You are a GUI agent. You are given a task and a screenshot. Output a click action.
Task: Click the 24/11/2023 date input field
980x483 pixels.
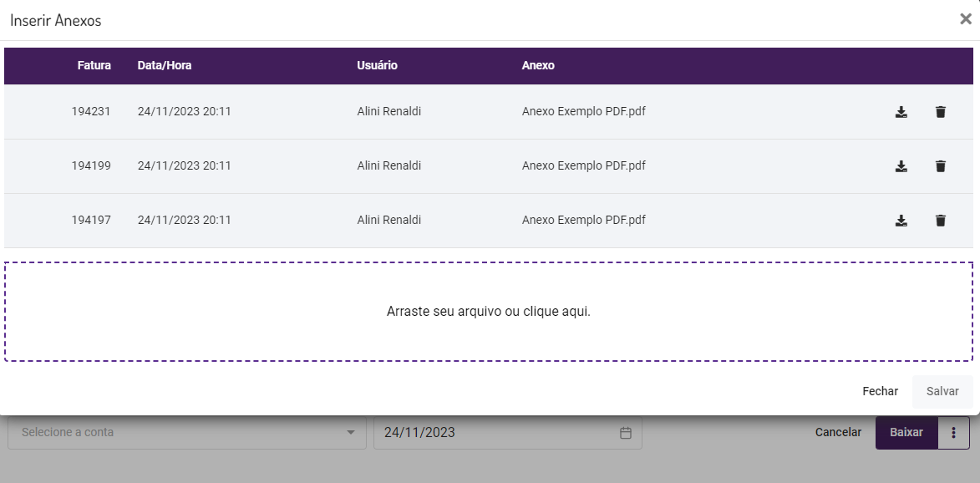[493, 433]
